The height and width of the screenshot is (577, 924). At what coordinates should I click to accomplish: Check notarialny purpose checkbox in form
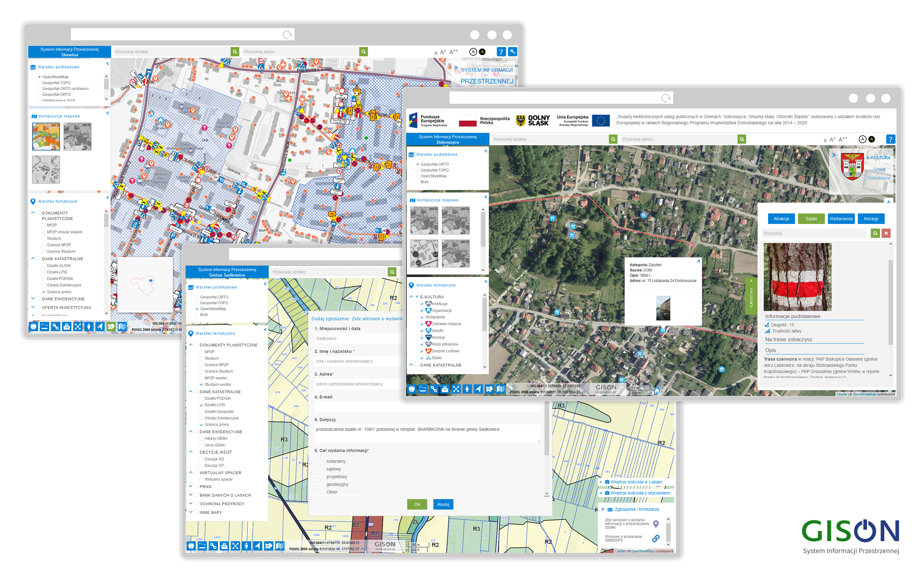click(x=318, y=461)
